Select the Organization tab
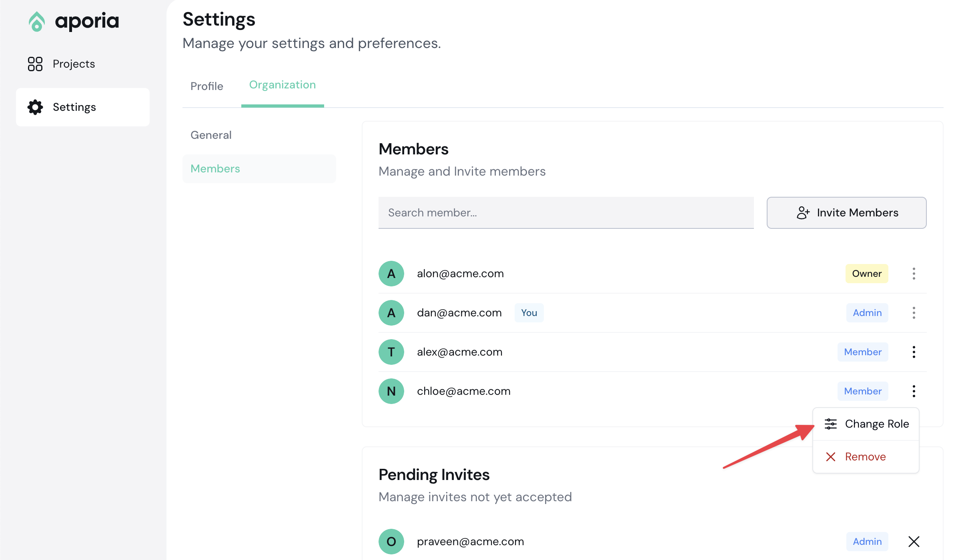The width and height of the screenshot is (958, 560). point(282,85)
